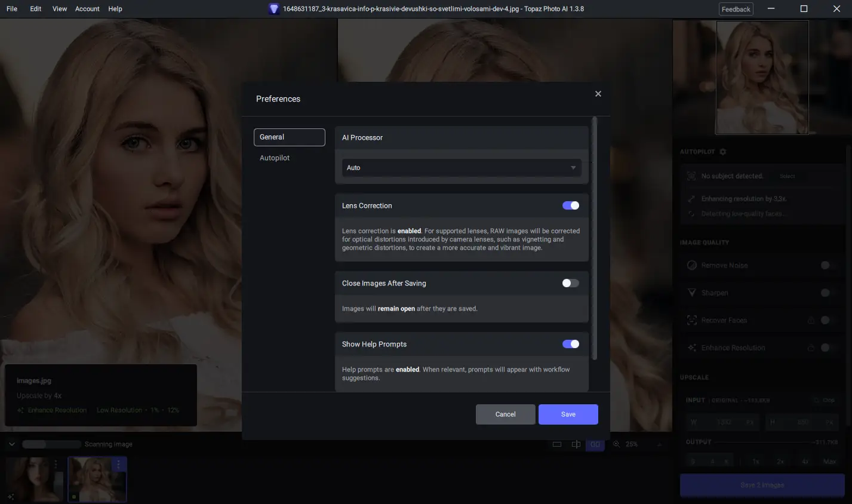Click the 25% zoom value
Viewport: 852px width, 504px height.
point(632,444)
